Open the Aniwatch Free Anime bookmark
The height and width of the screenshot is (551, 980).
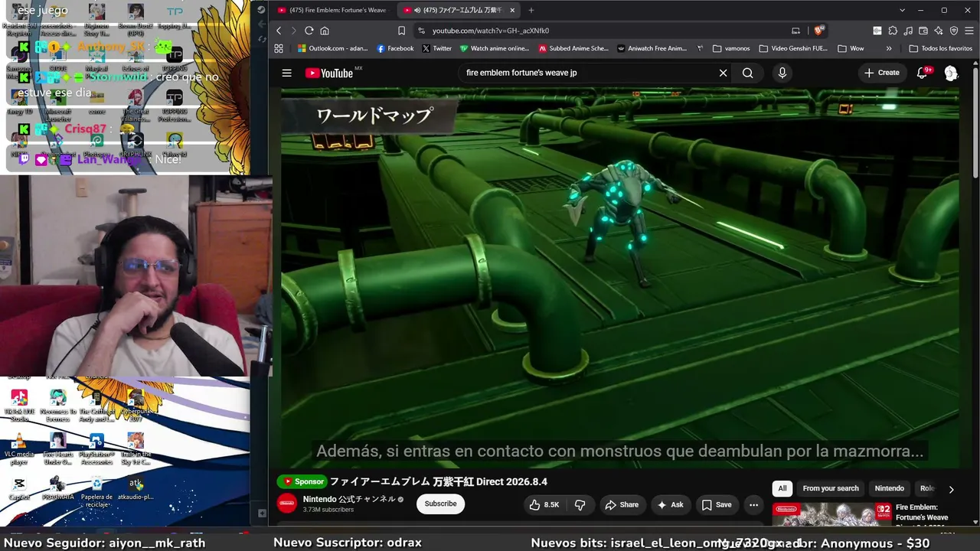pos(652,48)
